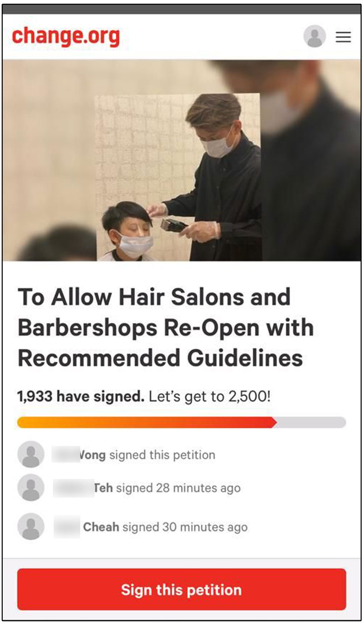Click the user profile avatar in header
This screenshot has height=626, width=364.
click(314, 36)
